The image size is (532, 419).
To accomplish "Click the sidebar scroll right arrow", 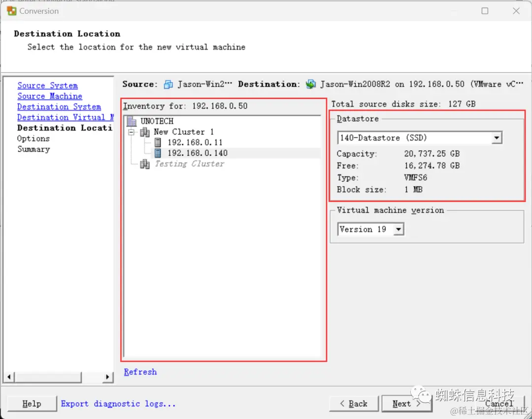I will coord(107,377).
